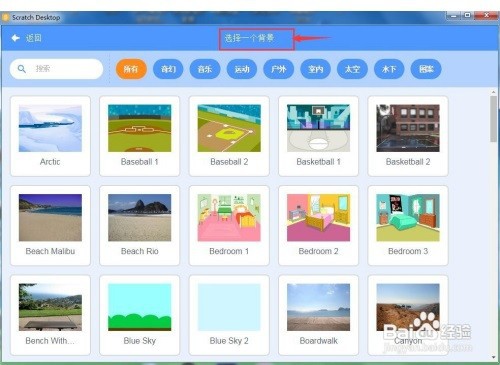Select the 户外 (Outdoors) category filter
This screenshot has width=500, height=365.
pyautogui.click(x=278, y=69)
